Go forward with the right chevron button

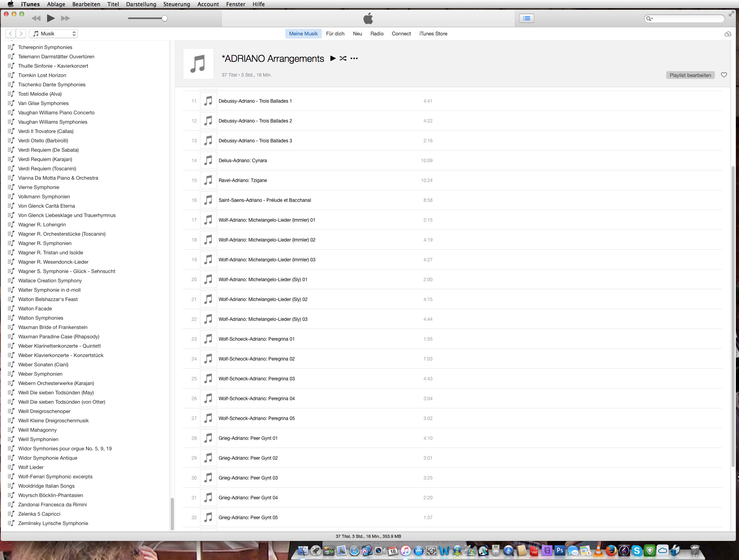click(x=21, y=34)
